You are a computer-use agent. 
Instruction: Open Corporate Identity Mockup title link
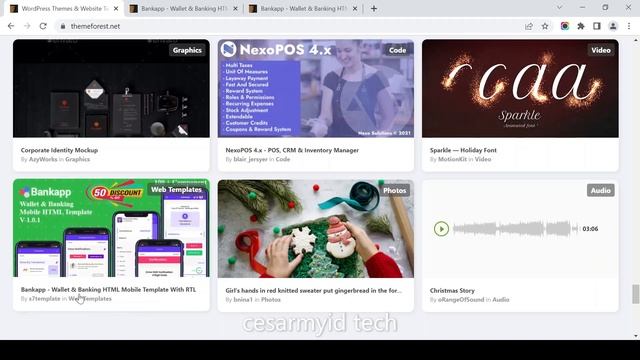pos(59,150)
